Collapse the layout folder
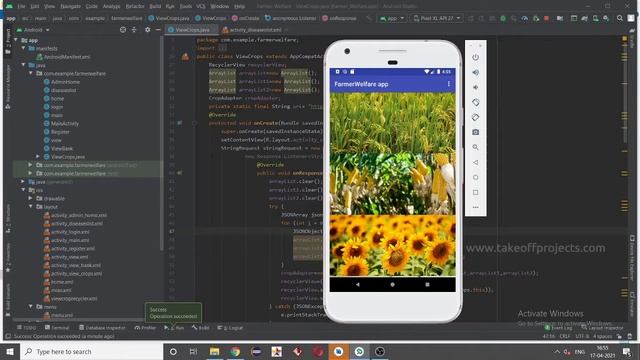Viewport: 640px width, 360px height. [31, 207]
